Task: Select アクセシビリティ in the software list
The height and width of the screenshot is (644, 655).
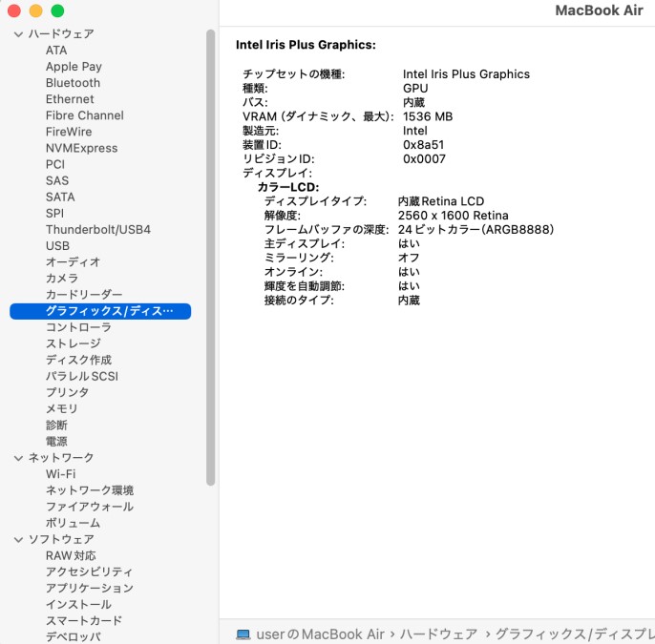Action: point(89,571)
